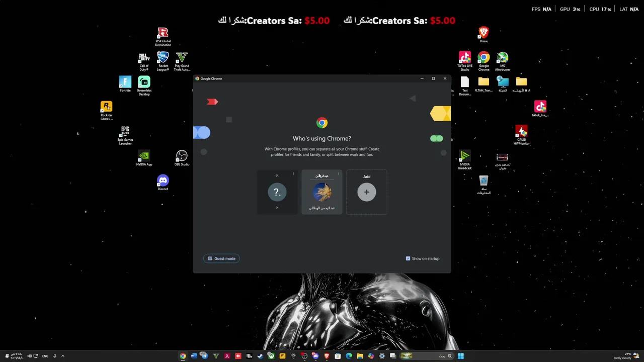Open the MSI Afterburner desktop icon

502,61
